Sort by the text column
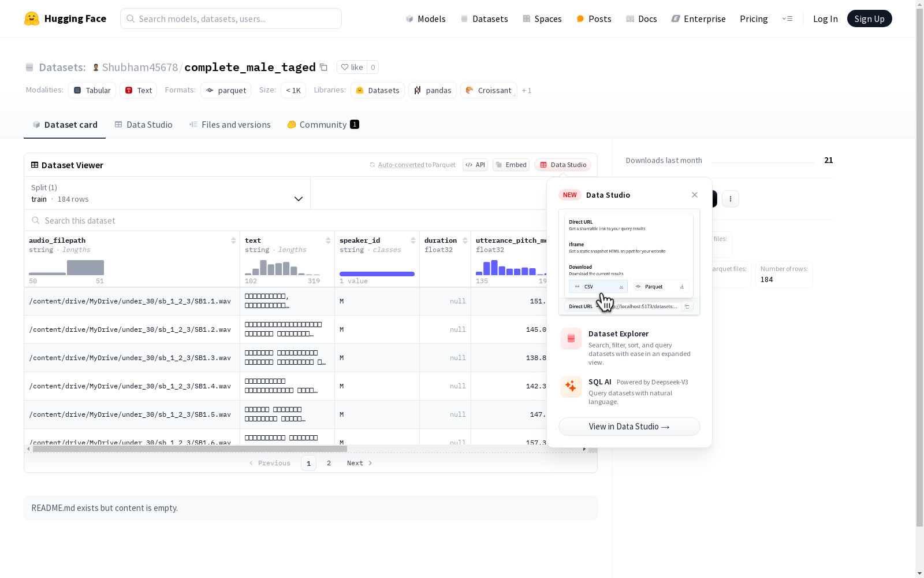Image resolution: width=924 pixels, height=578 pixels. pyautogui.click(x=328, y=240)
